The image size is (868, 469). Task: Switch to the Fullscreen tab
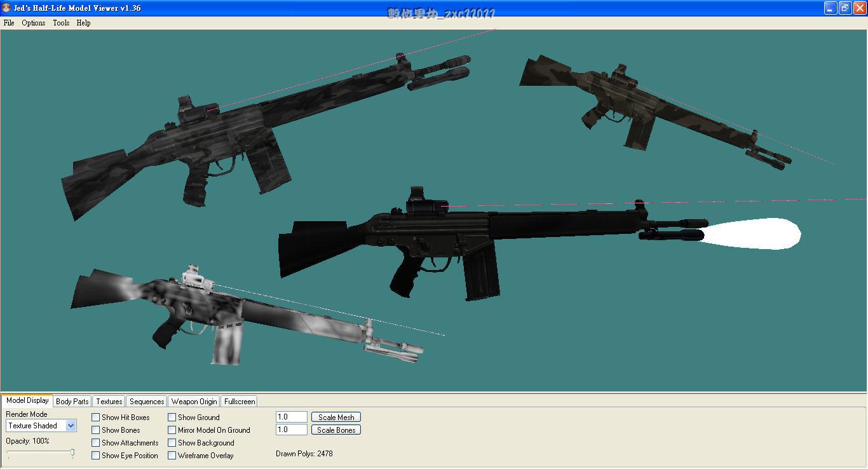[x=240, y=401]
